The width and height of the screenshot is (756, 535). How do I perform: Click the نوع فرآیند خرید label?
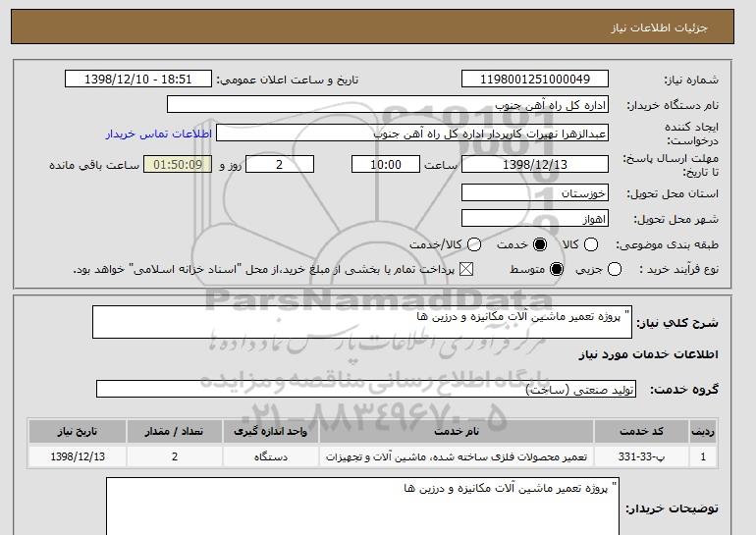point(679,269)
